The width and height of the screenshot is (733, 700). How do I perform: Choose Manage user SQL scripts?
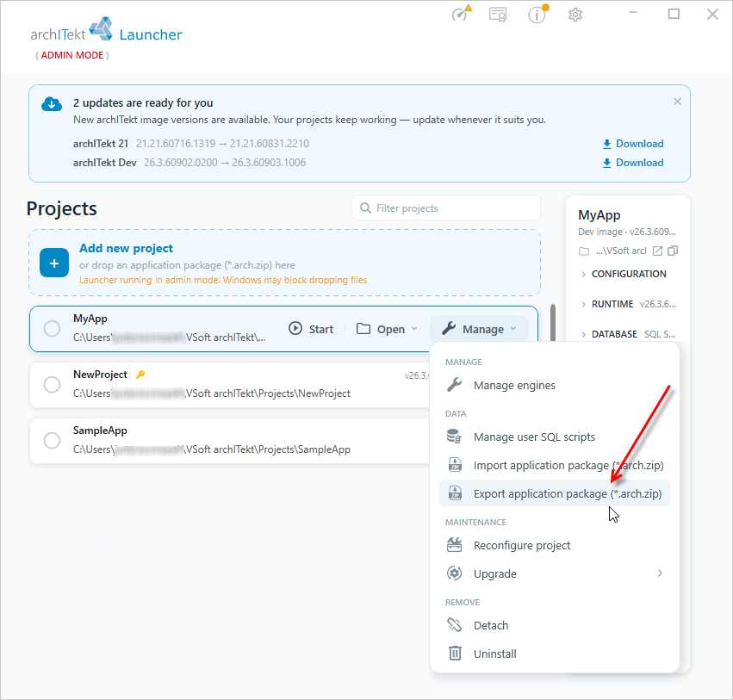555,437
